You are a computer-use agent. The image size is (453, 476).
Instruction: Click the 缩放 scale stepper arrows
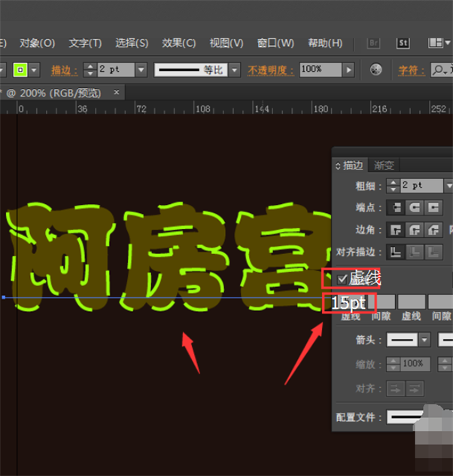394,365
